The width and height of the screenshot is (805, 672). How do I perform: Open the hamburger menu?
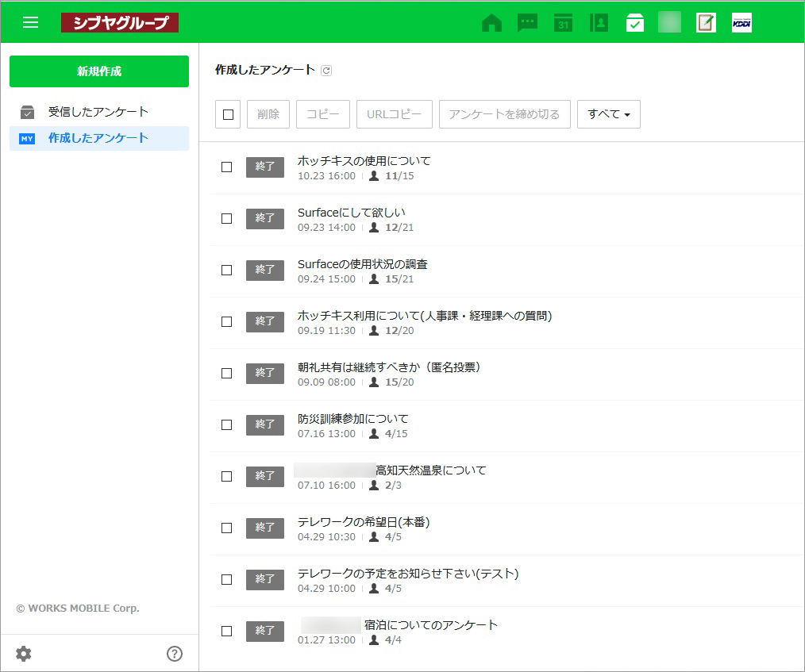30,22
